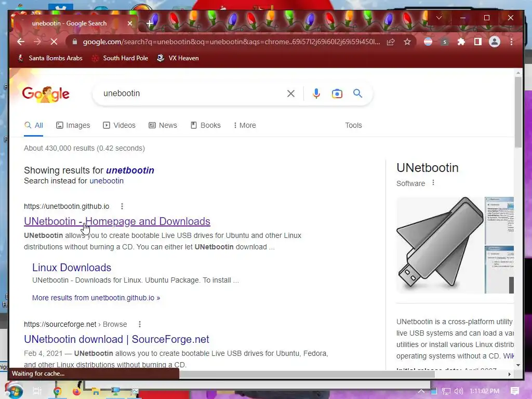The height and width of the screenshot is (399, 532).
Task: Click the top UNetbootin screenshot thumbnail
Action: [x=499, y=220]
